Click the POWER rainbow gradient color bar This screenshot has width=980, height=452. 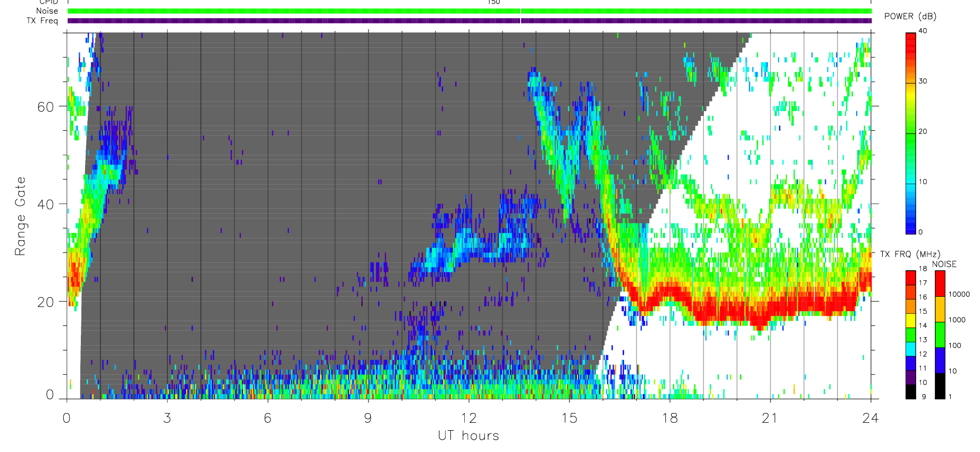[911, 133]
